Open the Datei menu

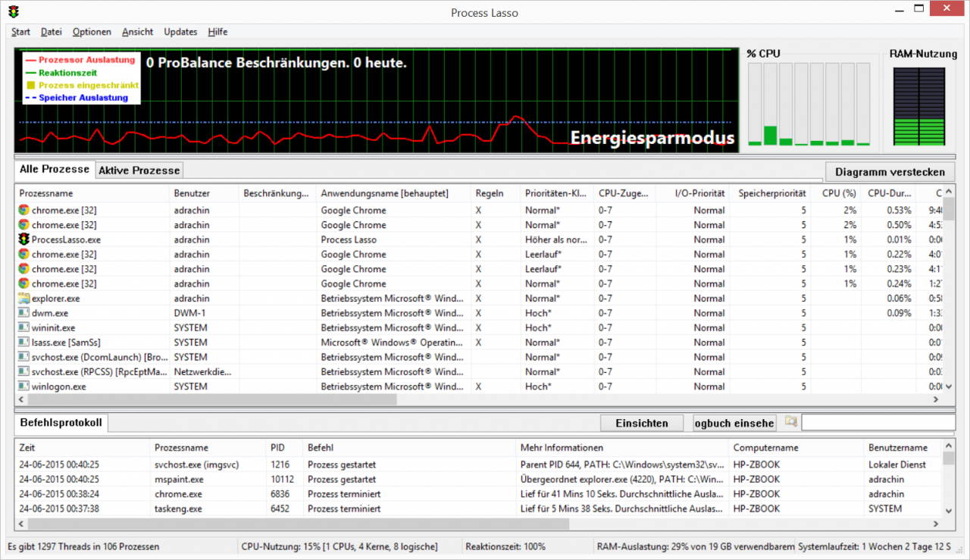[52, 32]
